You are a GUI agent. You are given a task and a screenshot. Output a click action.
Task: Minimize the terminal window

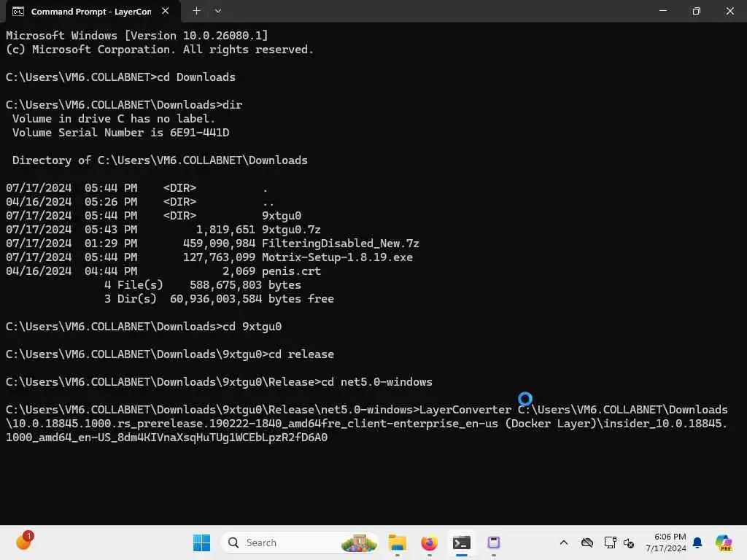(x=662, y=11)
